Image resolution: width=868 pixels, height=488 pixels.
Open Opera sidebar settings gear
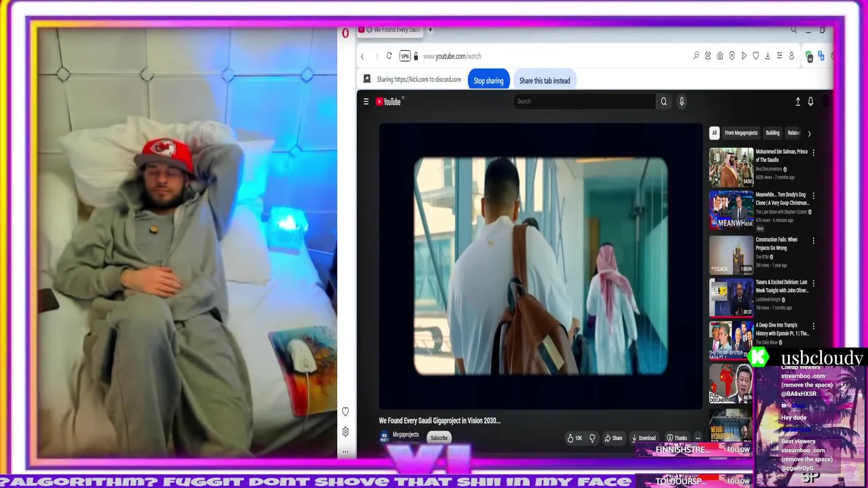pos(345,432)
